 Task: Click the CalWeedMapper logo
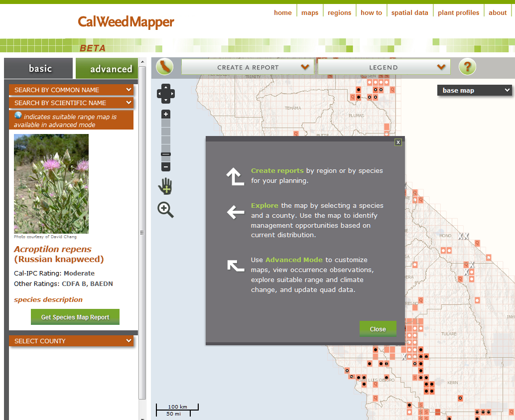click(x=126, y=22)
